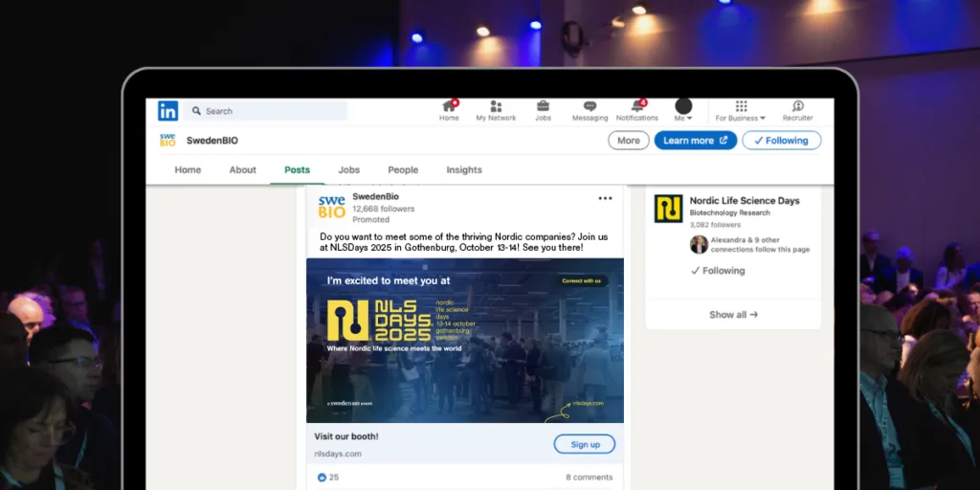Screen dimensions: 980x490
Task: Switch to the Jobs tab of SwedenBIO
Action: pyautogui.click(x=348, y=170)
